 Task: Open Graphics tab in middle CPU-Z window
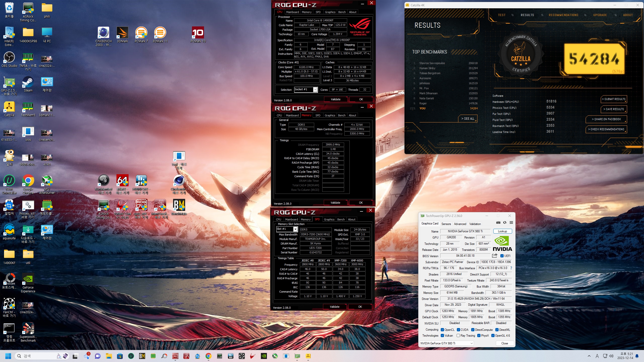pyautogui.click(x=330, y=115)
